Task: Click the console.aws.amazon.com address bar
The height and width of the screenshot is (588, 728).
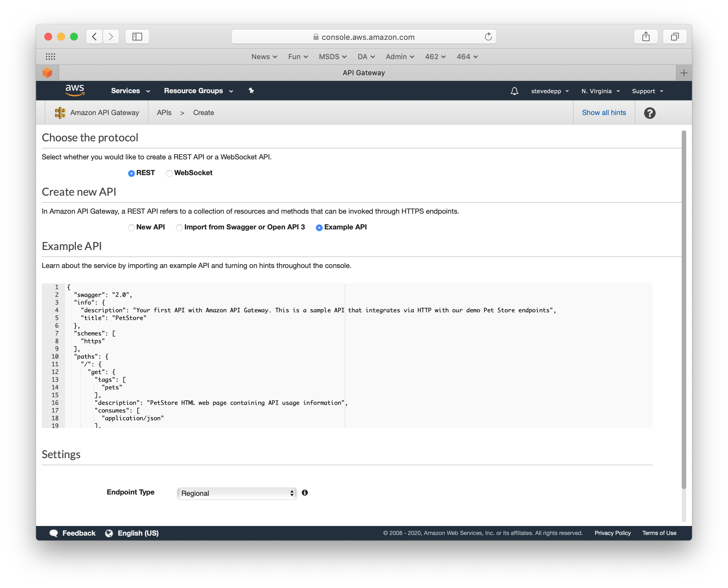Action: click(364, 37)
